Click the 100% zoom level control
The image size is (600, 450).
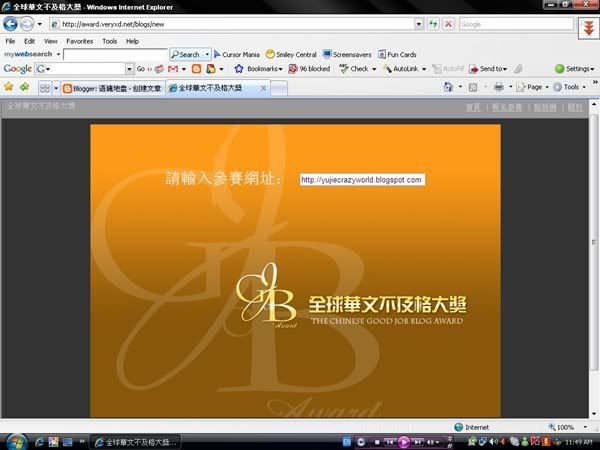tap(564, 427)
